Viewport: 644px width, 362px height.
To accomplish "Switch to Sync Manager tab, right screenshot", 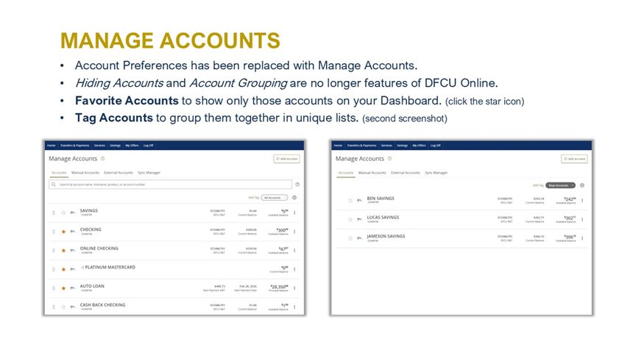I will [436, 173].
